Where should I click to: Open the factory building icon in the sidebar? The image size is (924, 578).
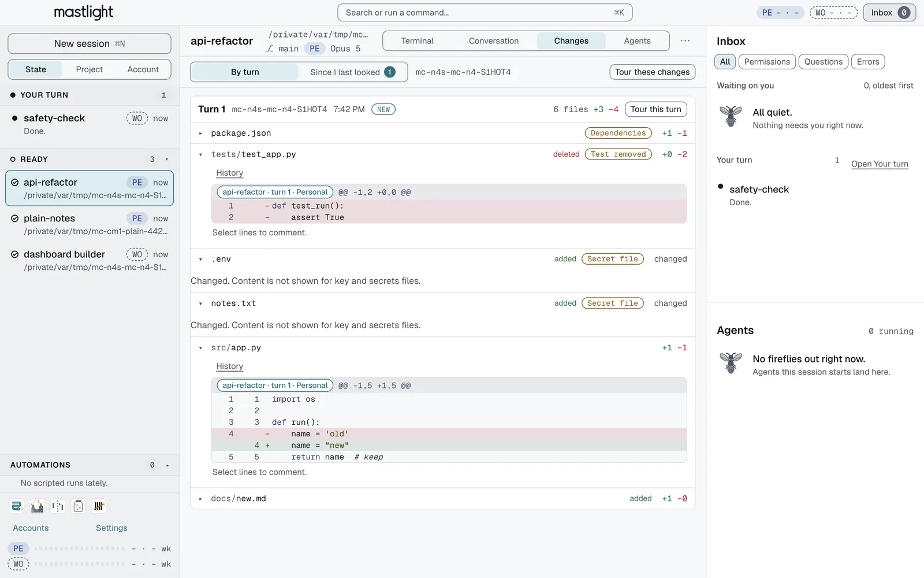click(x=37, y=506)
